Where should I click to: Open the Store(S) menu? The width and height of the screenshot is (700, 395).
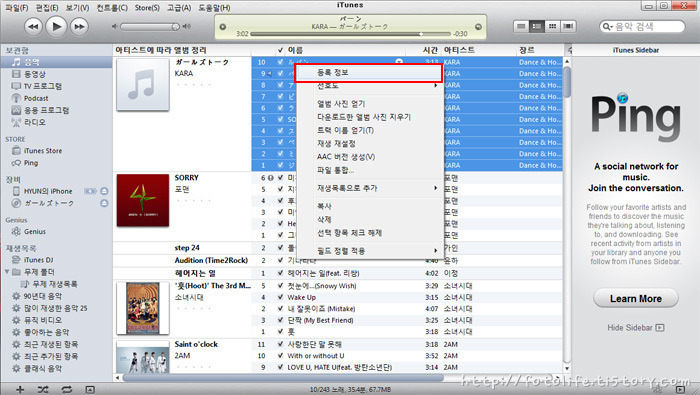[x=147, y=8]
